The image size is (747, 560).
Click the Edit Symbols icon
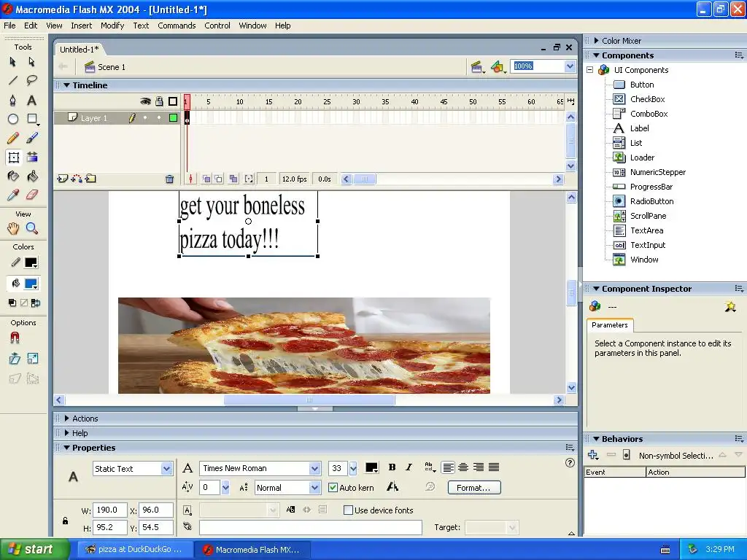tap(498, 67)
